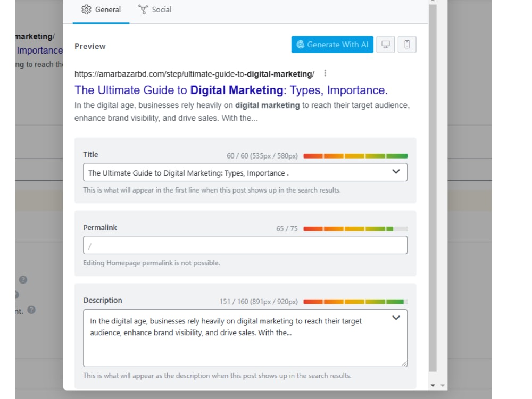Click the preview title link about Digital Marketing
Viewport: 532px width, 399px height.
(x=231, y=90)
